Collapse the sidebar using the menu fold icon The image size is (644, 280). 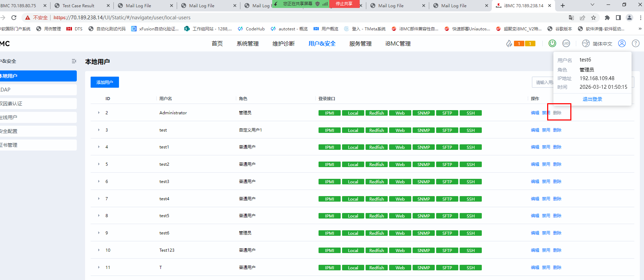tap(74, 61)
